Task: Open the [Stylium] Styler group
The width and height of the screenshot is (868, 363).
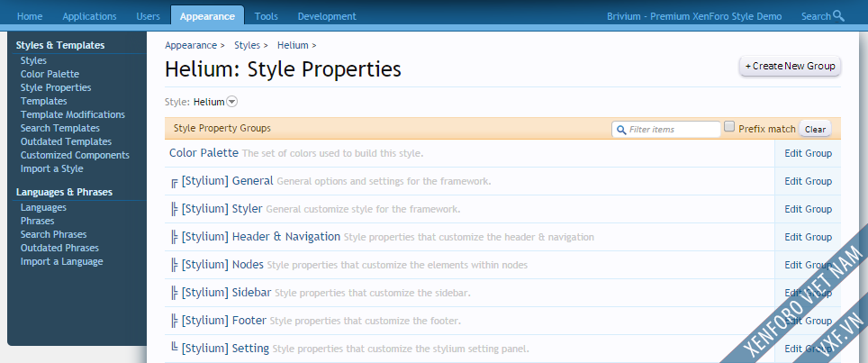Action: point(222,209)
